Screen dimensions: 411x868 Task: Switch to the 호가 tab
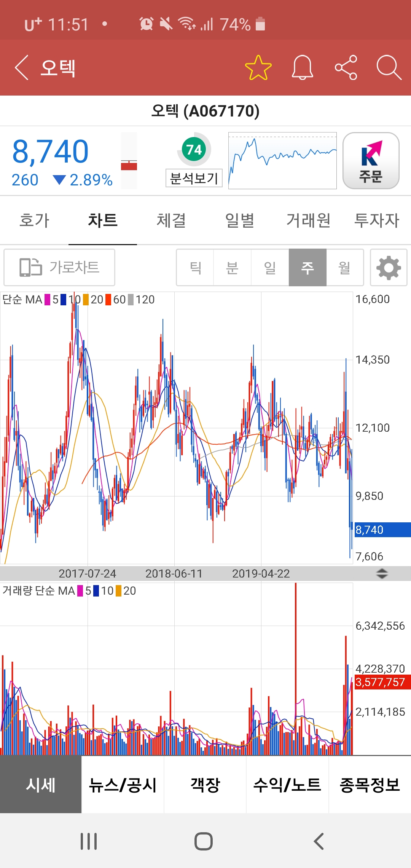[x=34, y=220]
